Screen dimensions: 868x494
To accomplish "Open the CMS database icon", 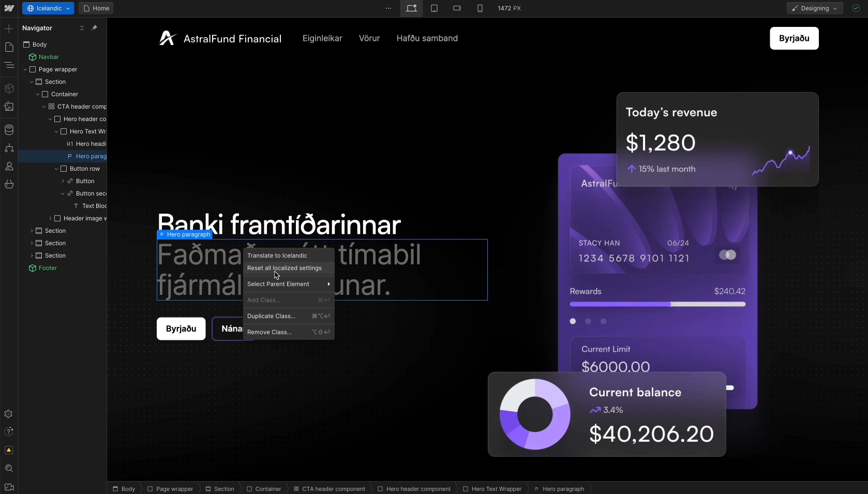I will (9, 130).
